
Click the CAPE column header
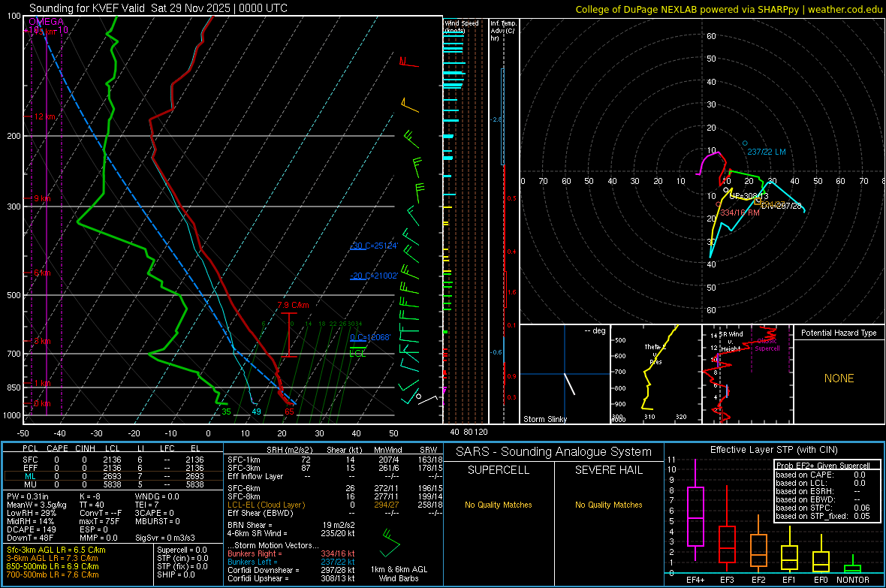click(x=57, y=448)
